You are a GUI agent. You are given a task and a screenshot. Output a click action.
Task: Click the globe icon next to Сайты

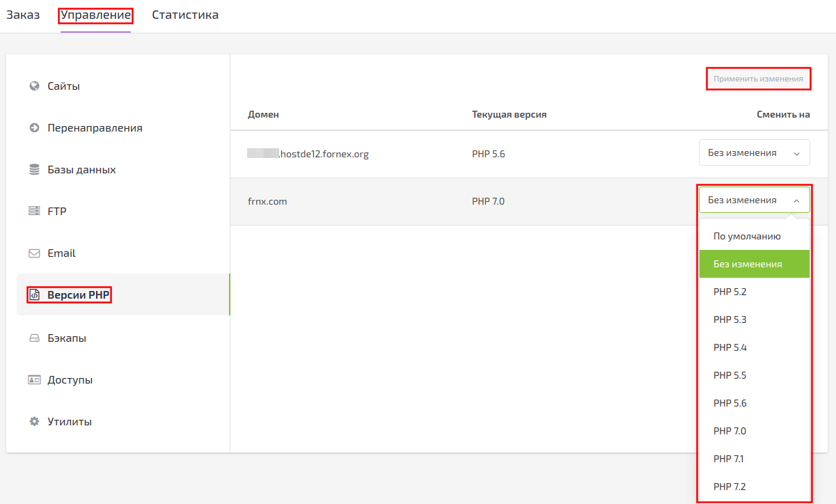point(34,86)
